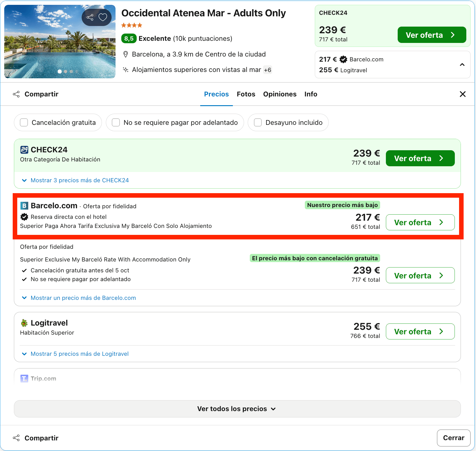Click Ver oferta in top CHECK24 box
Screen dimensions: 476x451
[x=432, y=35]
